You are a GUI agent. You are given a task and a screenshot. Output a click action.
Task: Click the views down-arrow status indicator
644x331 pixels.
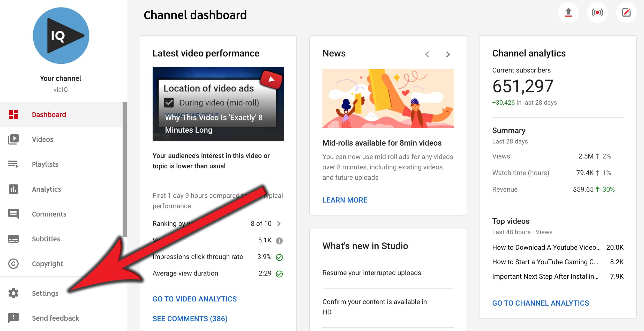(279, 241)
